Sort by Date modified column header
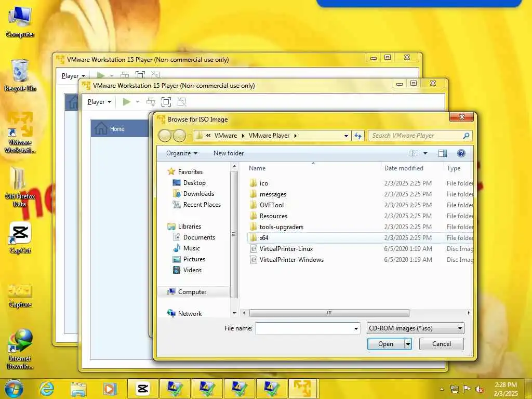This screenshot has width=532, height=399. click(x=404, y=168)
